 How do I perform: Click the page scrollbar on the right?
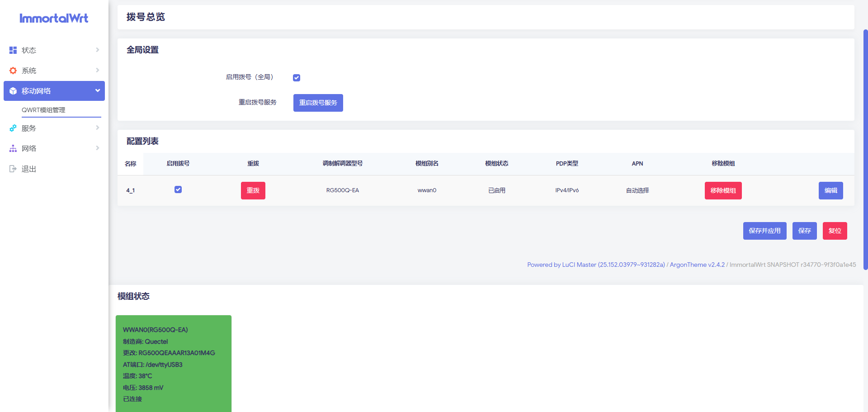[865, 149]
